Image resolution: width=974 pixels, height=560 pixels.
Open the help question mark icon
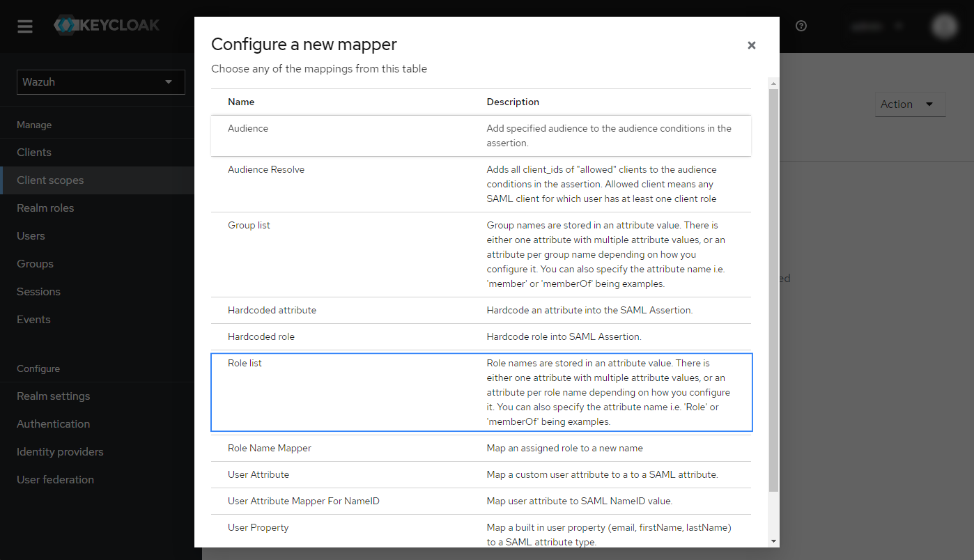(801, 26)
